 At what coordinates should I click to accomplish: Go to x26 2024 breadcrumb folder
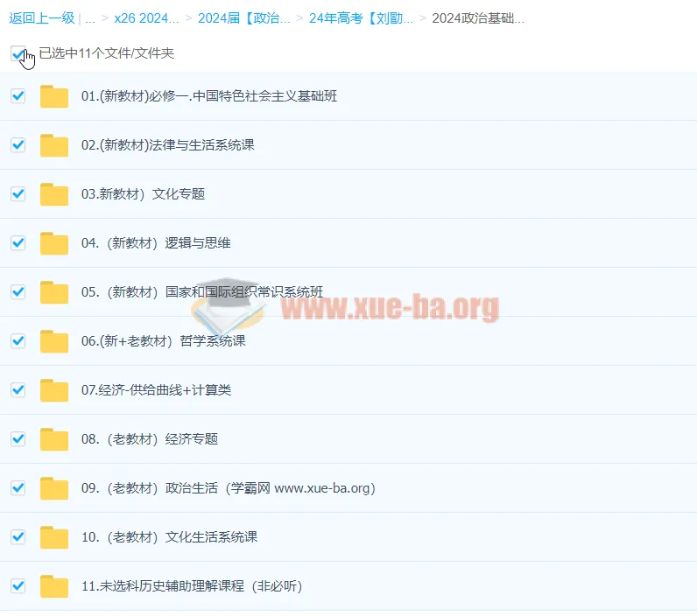click(x=146, y=18)
